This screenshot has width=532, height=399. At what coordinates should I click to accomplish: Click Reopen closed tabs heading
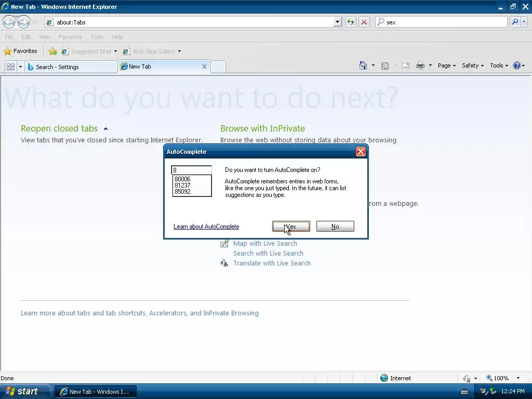59,129
